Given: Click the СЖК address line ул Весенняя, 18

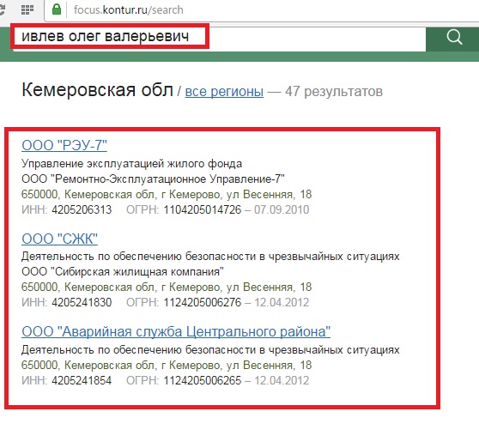Looking at the screenshot, I should point(167,287).
